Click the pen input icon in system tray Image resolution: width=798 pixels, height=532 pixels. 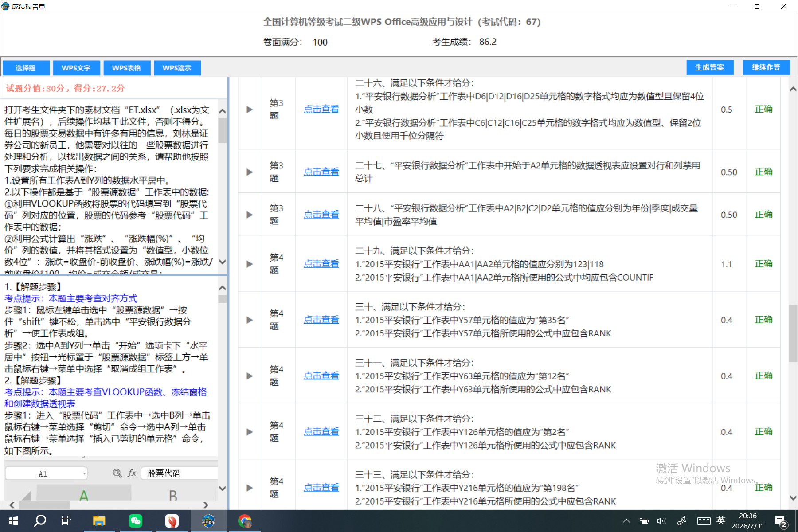point(682,521)
